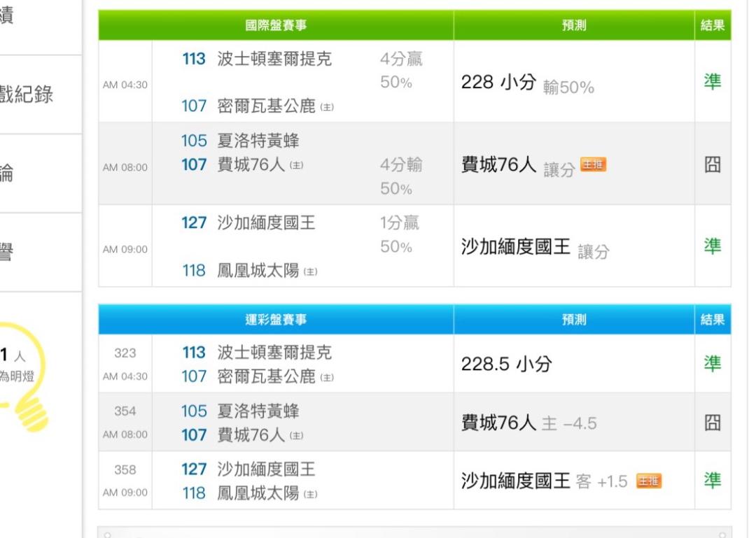
Task: Select the 費城76人 主 -4.5 prediction
Action: point(529,423)
